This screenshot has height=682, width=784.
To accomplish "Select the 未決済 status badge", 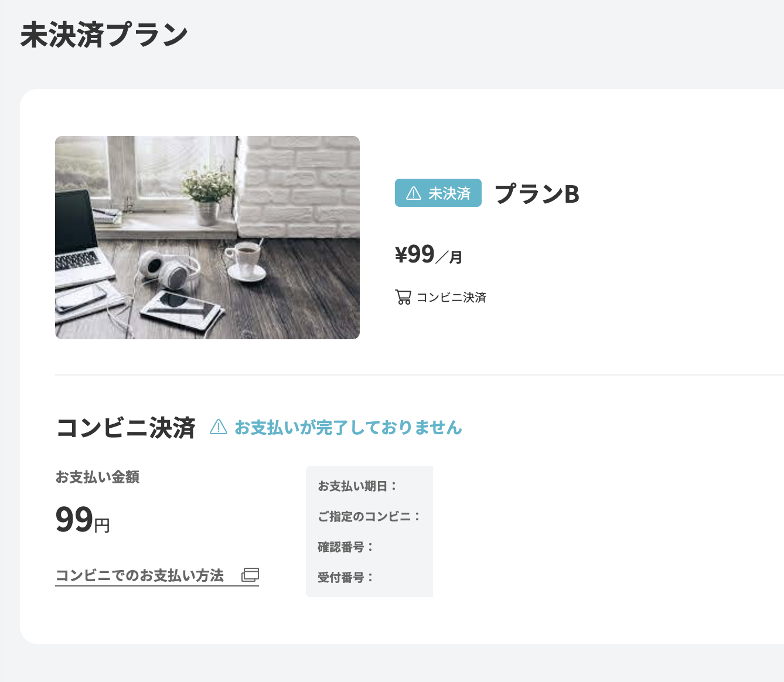I will tap(438, 193).
